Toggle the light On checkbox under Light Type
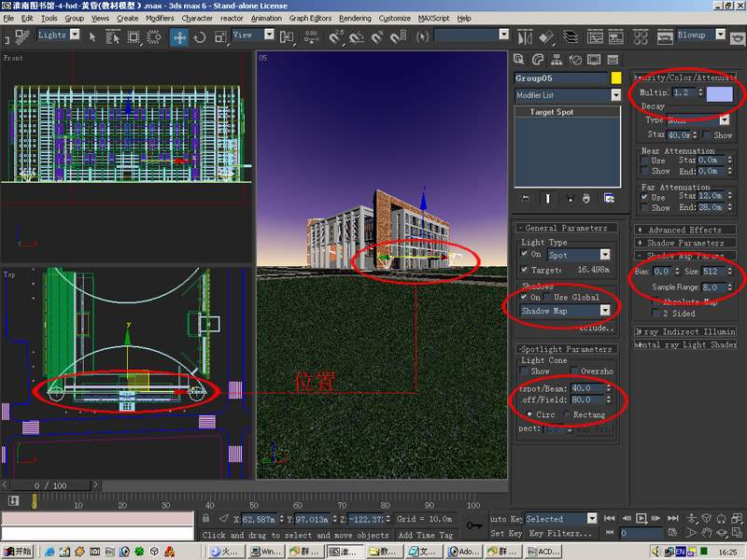 [x=524, y=254]
